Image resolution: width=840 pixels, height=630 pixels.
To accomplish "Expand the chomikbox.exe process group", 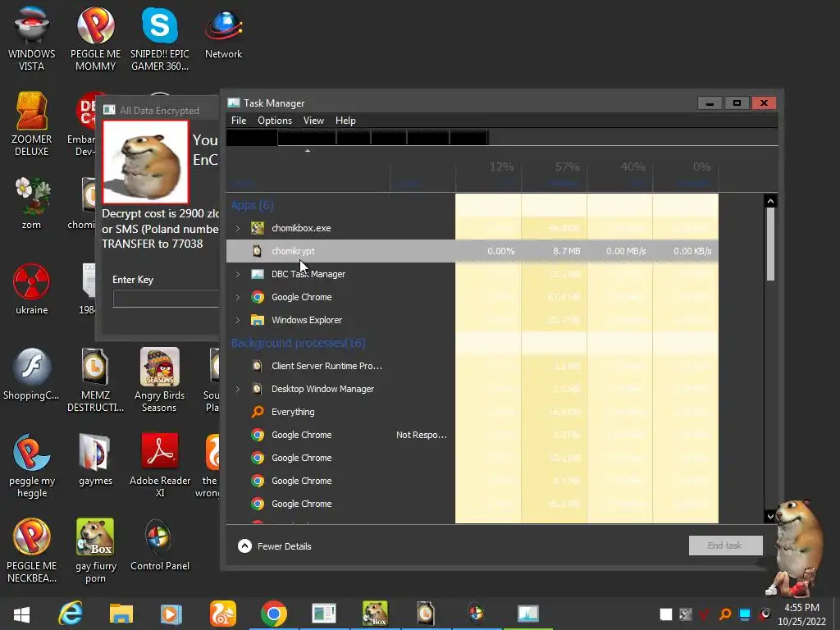I will pos(238,228).
